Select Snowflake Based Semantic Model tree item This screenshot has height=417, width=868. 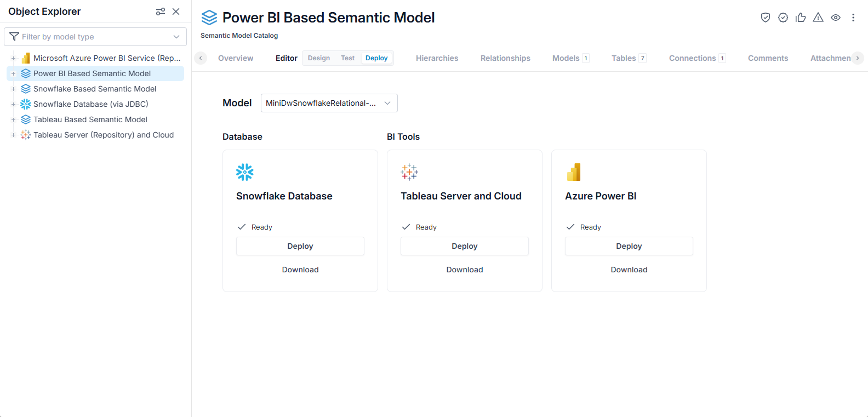(x=95, y=89)
